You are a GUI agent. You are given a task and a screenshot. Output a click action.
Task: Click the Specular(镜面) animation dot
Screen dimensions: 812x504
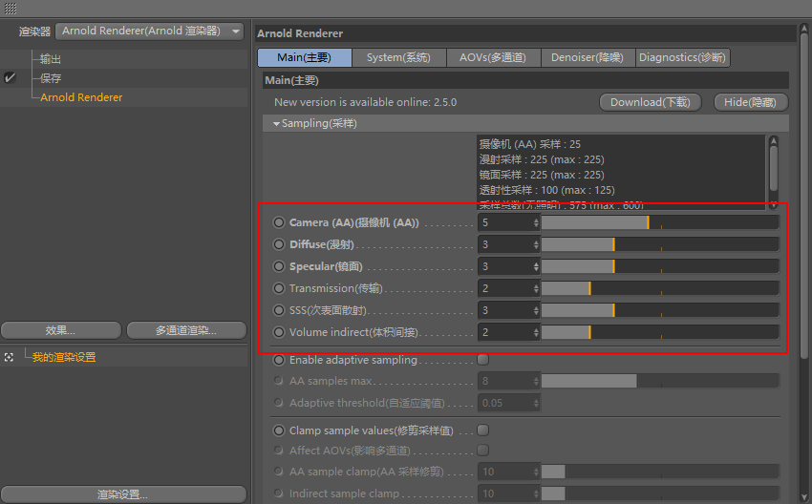coord(279,266)
